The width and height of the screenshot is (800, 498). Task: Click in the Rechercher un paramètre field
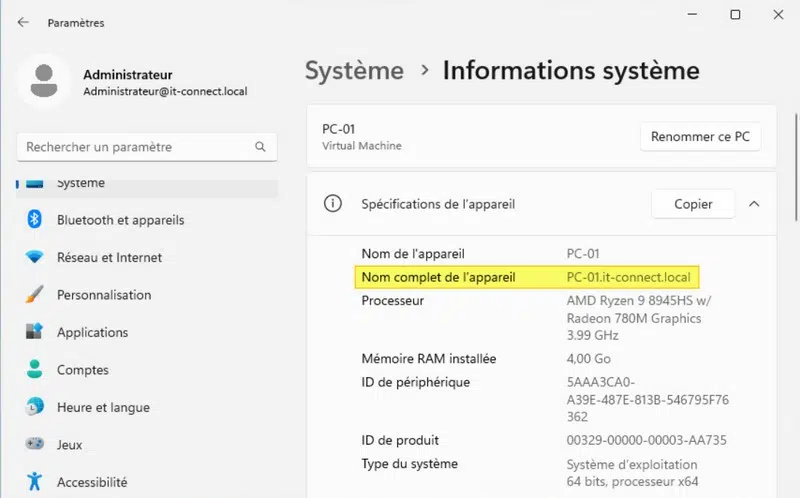point(147,147)
